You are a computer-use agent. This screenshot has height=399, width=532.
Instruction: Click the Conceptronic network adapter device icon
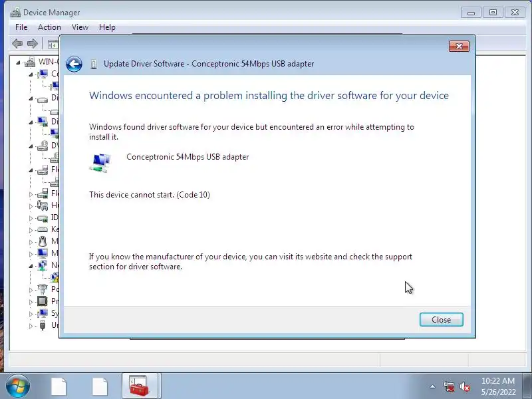click(x=100, y=162)
